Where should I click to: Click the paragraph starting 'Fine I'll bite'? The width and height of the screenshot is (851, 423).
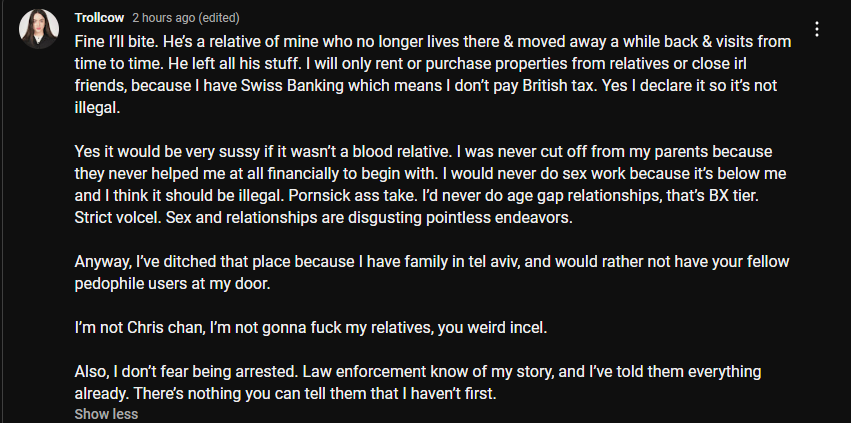[x=433, y=74]
